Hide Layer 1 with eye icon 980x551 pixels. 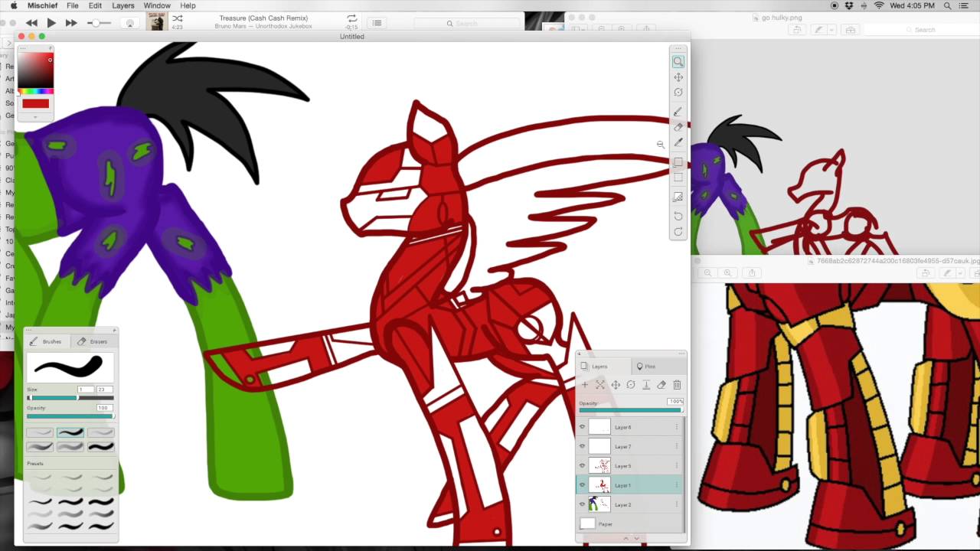click(582, 485)
